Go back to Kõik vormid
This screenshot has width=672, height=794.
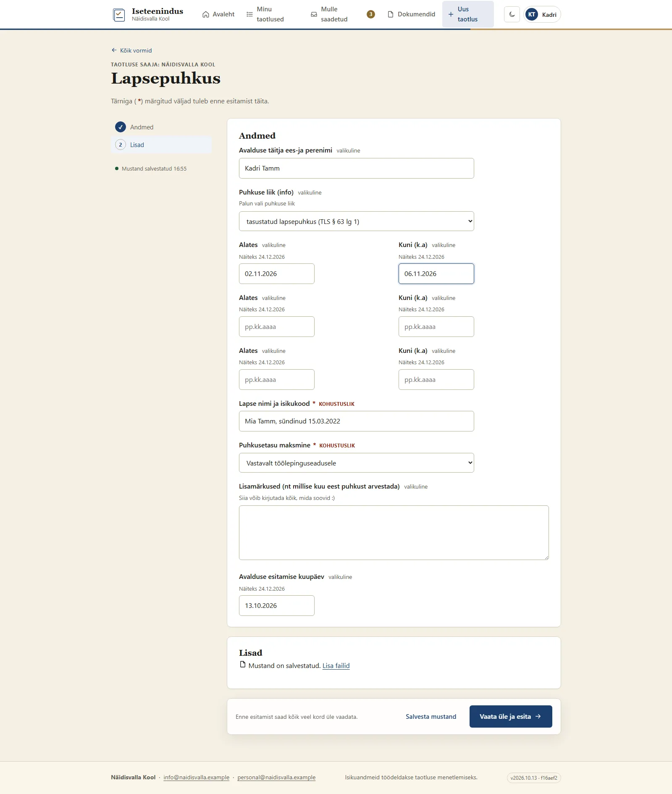(131, 50)
